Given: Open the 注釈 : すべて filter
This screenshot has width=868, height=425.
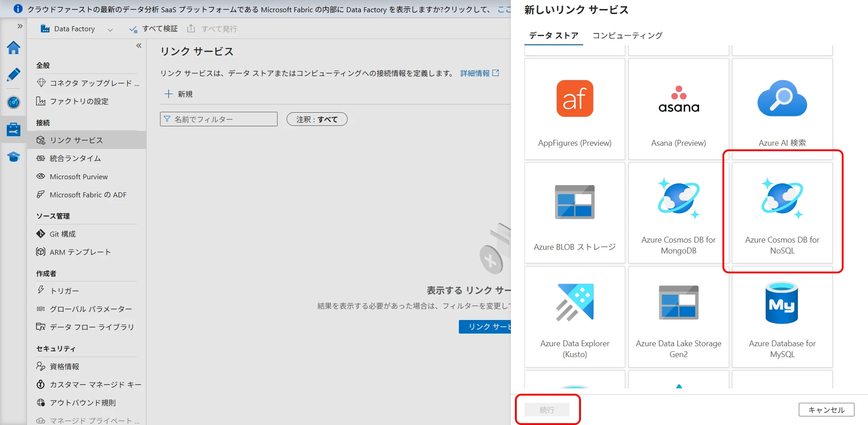Looking at the screenshot, I should tap(317, 119).
